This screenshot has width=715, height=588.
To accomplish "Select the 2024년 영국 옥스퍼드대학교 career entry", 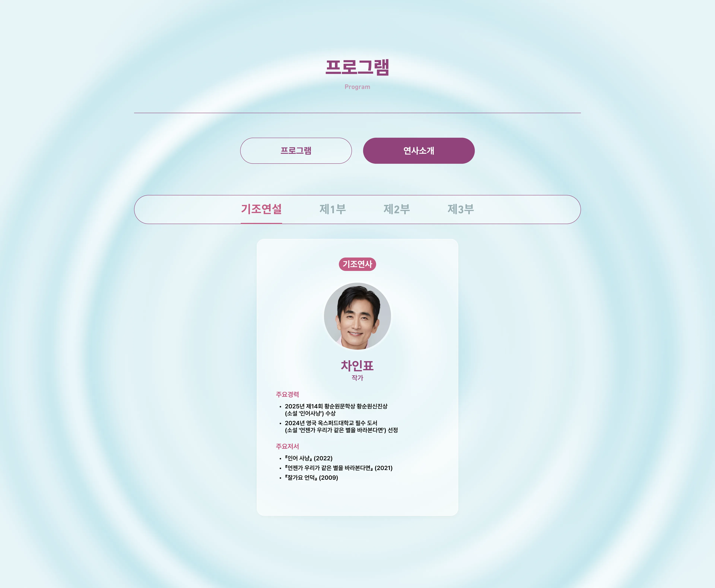I will [341, 426].
